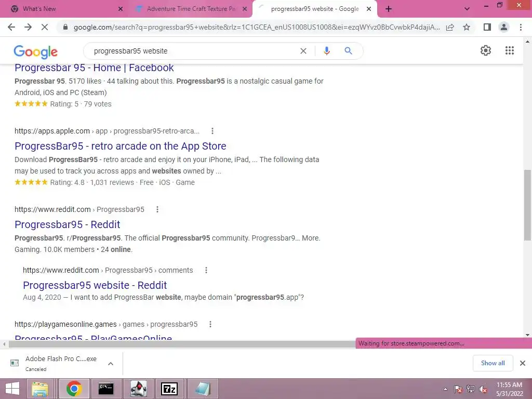Open options for reddit.com Progressbar95 result

tap(157, 209)
